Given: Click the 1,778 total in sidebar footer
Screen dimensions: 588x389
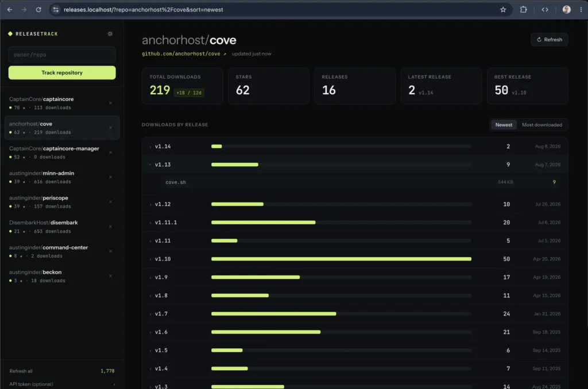Looking at the screenshot, I should point(107,371).
